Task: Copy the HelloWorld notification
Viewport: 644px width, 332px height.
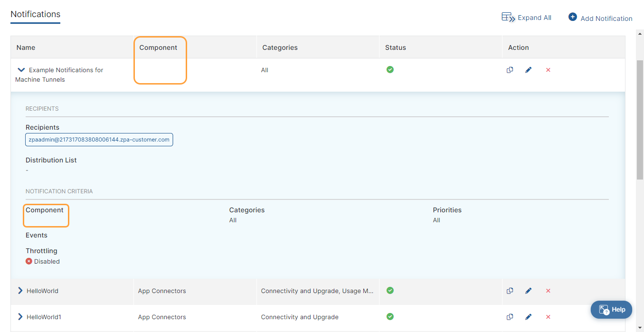Action: tap(510, 291)
